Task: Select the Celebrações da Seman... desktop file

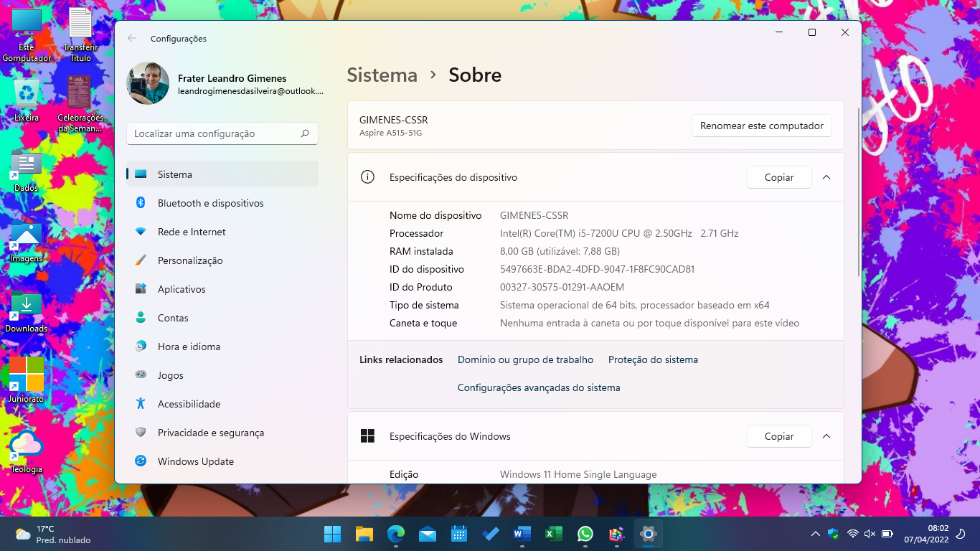Action: click(x=80, y=105)
